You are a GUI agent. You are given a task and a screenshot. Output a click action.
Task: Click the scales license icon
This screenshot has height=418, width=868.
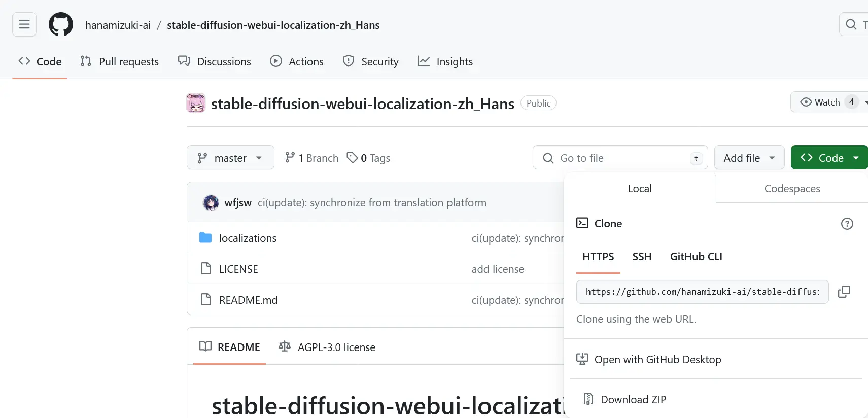[285, 346]
